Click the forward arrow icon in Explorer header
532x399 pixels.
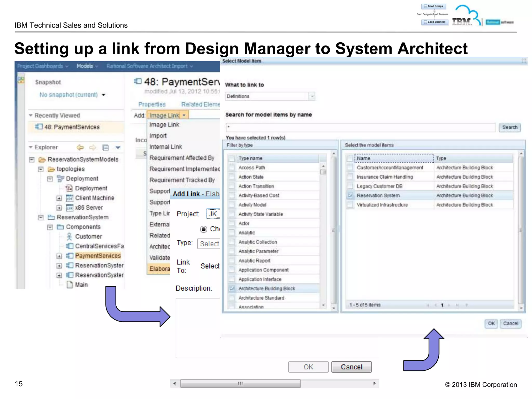pos(92,148)
